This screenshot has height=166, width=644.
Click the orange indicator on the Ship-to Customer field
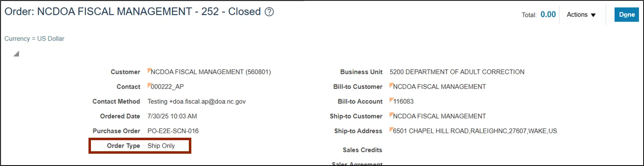pos(391,114)
